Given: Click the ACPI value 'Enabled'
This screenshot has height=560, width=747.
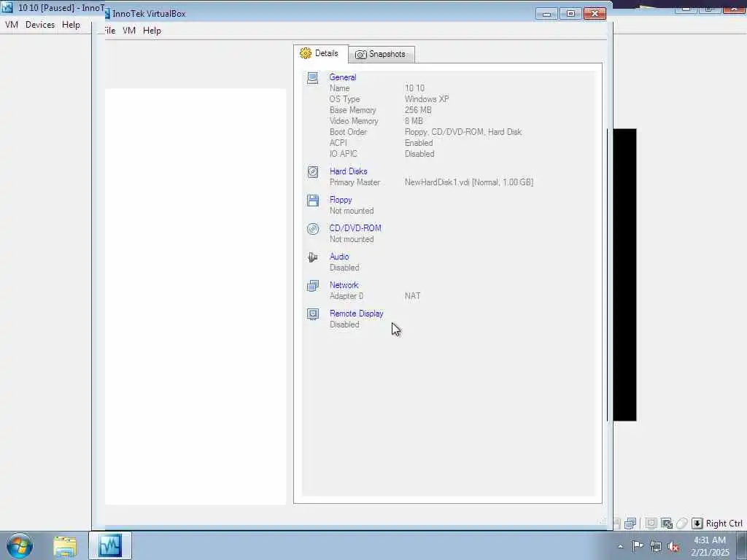Looking at the screenshot, I should (419, 143).
